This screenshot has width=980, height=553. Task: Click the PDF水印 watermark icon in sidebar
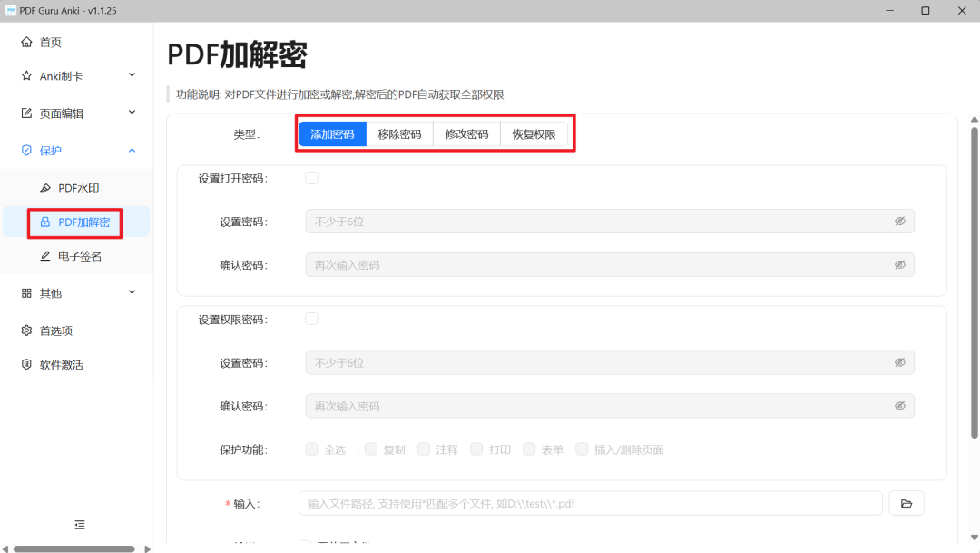45,188
